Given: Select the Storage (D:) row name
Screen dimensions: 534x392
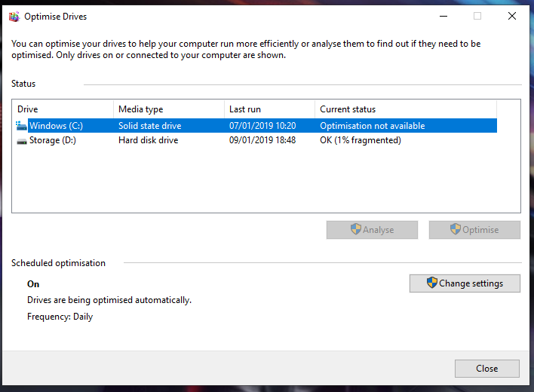Looking at the screenshot, I should pyautogui.click(x=53, y=140).
